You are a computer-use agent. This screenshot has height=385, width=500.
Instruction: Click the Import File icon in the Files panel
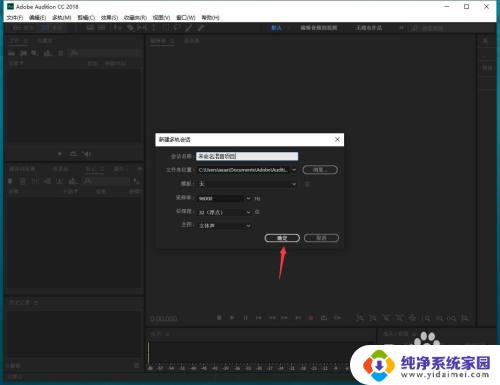coord(23,53)
